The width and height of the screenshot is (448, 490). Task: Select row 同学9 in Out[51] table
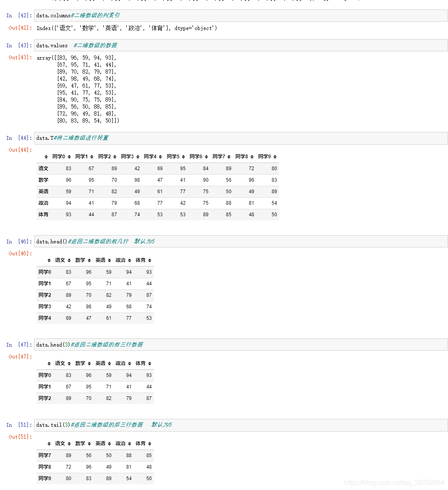(x=95, y=478)
